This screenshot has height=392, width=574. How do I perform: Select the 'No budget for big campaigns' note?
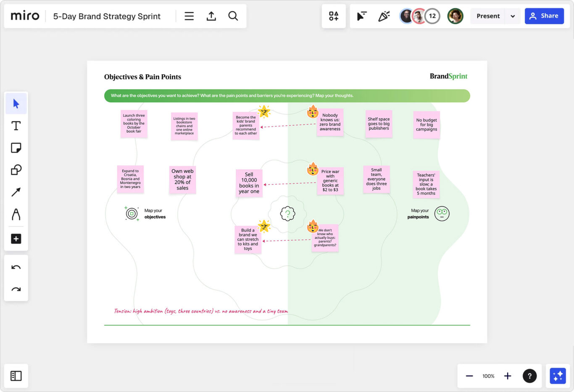point(427,125)
